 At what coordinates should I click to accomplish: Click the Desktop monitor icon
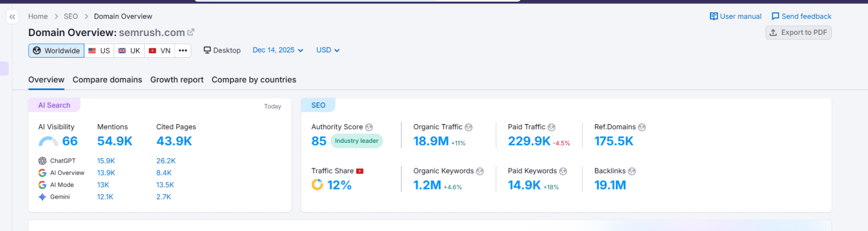pos(207,50)
